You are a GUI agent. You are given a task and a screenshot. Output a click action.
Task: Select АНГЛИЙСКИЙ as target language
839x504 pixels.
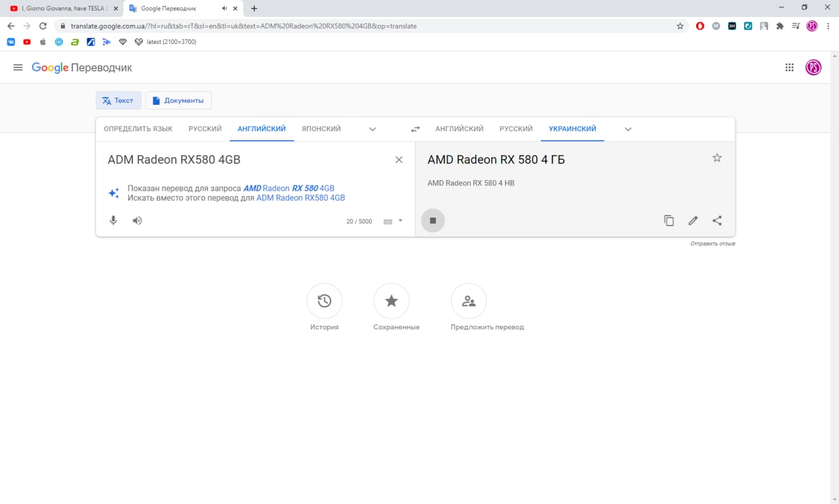coord(459,129)
